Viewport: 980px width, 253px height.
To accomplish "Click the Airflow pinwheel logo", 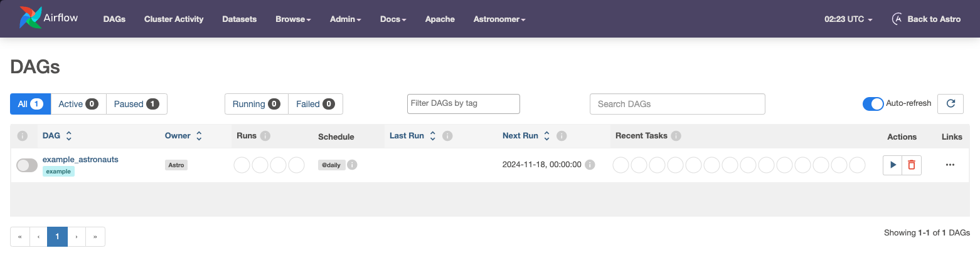I will click(x=30, y=18).
